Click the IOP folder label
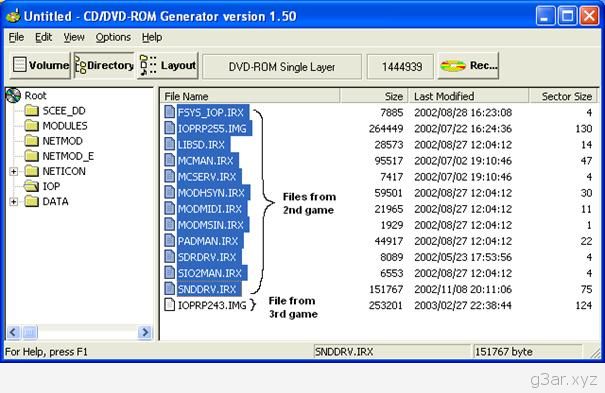The width and height of the screenshot is (605, 393). [x=51, y=186]
